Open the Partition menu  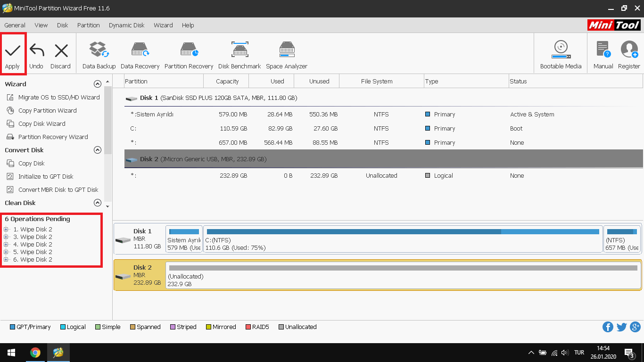[x=89, y=25]
